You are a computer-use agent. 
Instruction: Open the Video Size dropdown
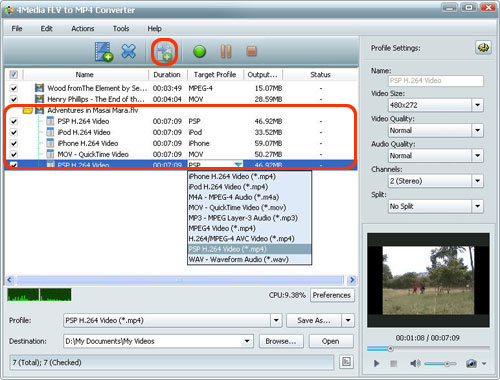click(478, 105)
